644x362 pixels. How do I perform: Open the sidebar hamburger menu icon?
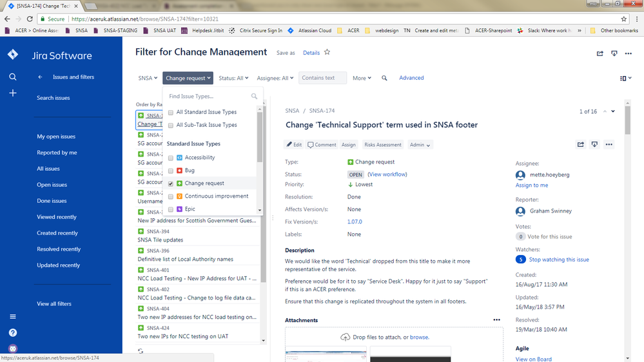13,316
